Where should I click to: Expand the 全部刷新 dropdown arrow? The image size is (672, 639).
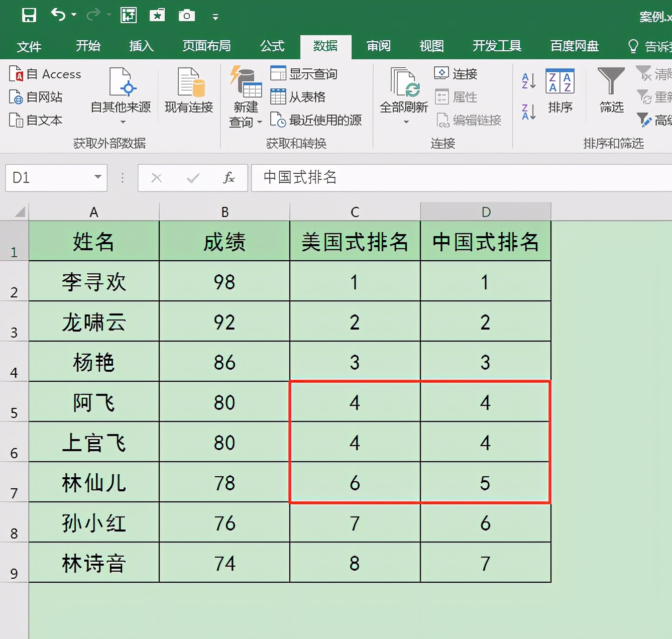[x=406, y=122]
